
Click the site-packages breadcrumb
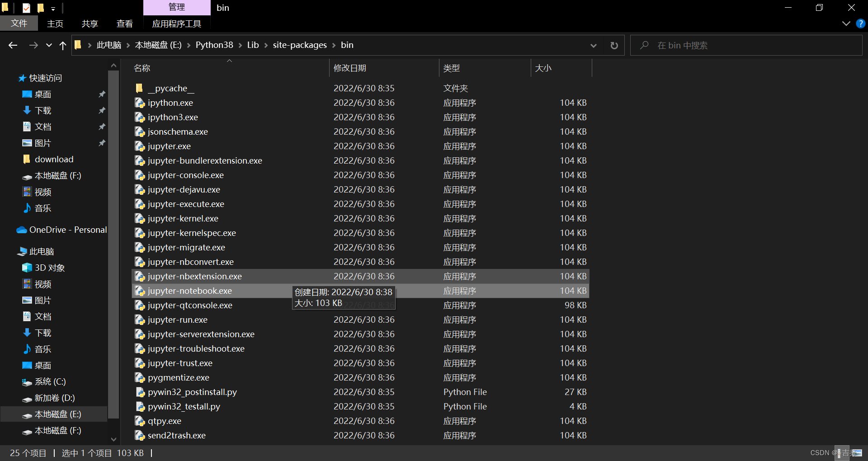pyautogui.click(x=300, y=45)
